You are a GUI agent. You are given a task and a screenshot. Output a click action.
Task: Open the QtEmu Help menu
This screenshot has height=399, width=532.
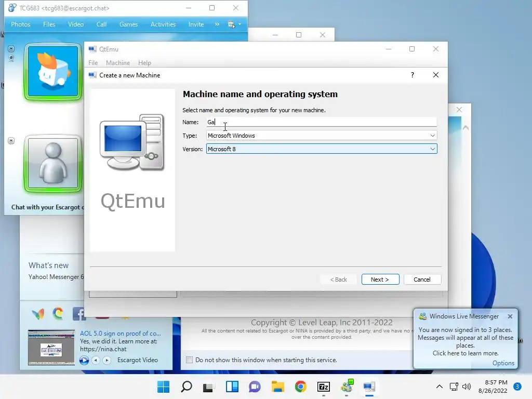pyautogui.click(x=144, y=63)
